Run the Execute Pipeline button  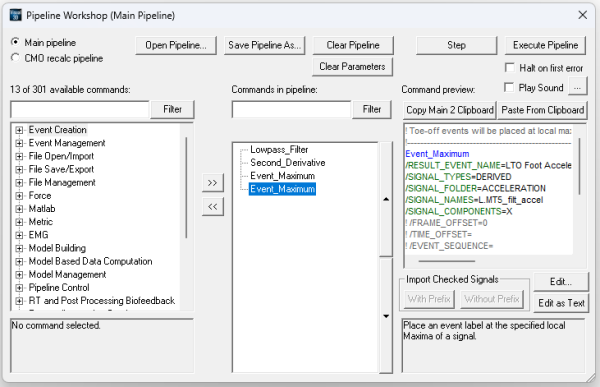545,45
